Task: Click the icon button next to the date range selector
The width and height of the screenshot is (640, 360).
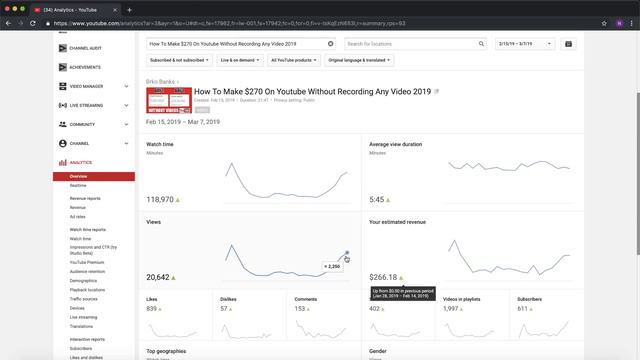Action: 569,44
